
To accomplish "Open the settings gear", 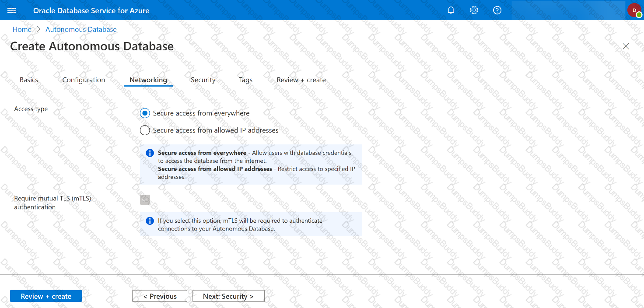I will [x=474, y=10].
